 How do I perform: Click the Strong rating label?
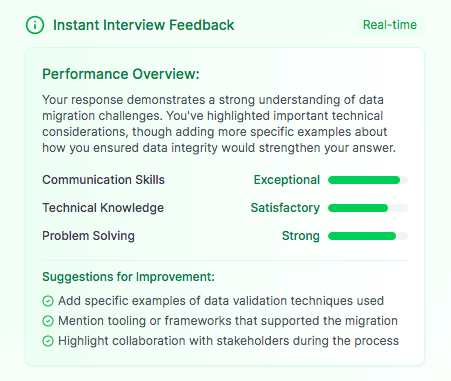coord(301,236)
